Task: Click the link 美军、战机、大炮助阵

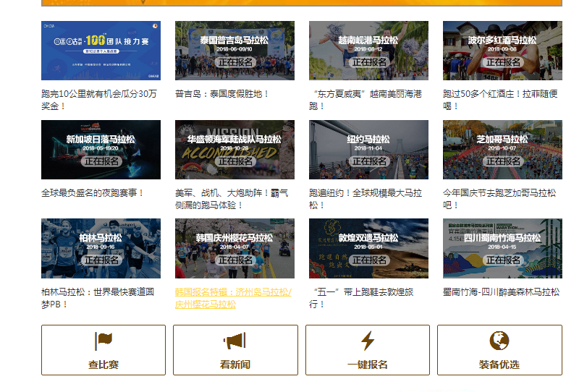Action: pyautogui.click(x=232, y=199)
